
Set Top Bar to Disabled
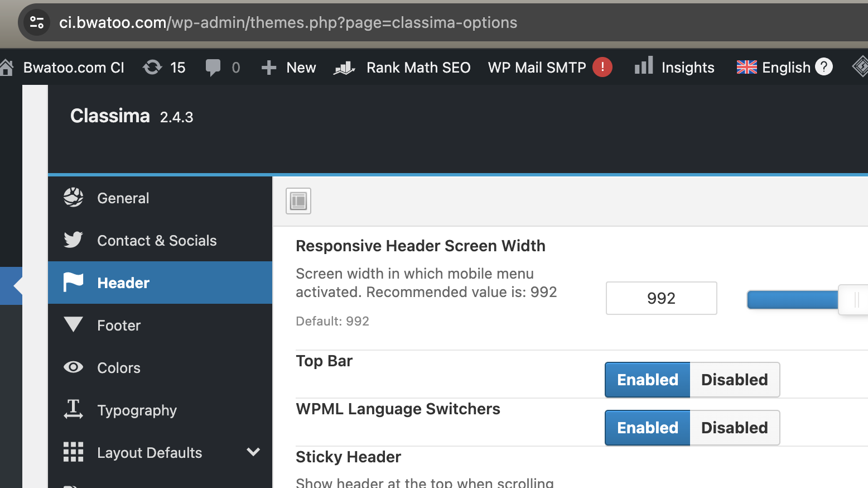(735, 380)
